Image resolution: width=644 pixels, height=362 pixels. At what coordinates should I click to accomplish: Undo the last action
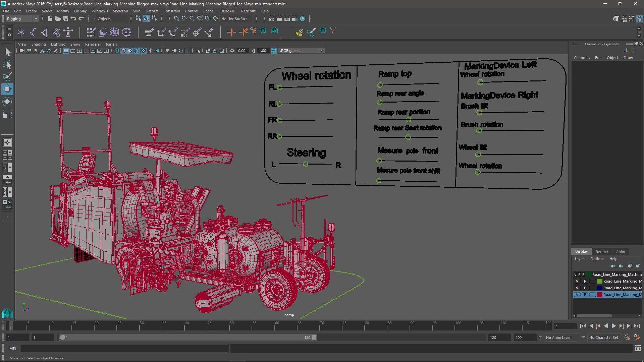tap(73, 19)
